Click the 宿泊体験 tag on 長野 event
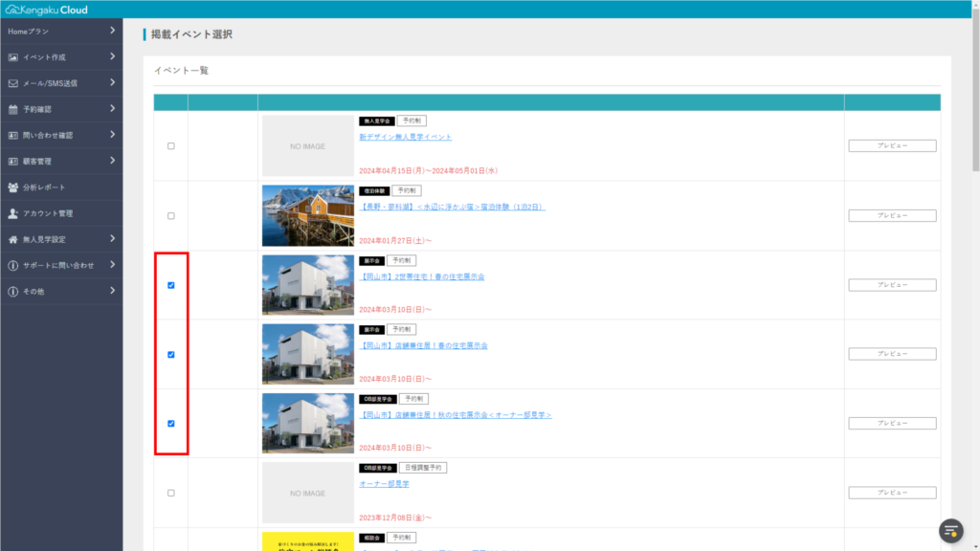 pyautogui.click(x=374, y=191)
